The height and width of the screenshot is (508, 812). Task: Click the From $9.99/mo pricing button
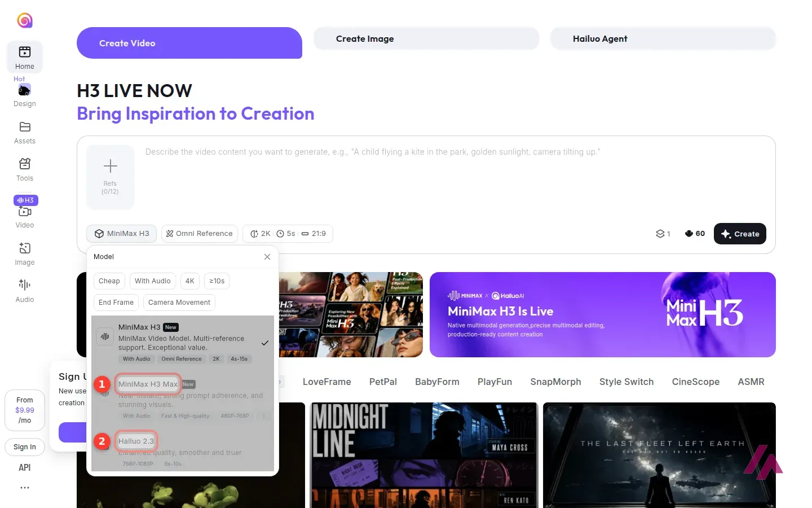(x=25, y=410)
